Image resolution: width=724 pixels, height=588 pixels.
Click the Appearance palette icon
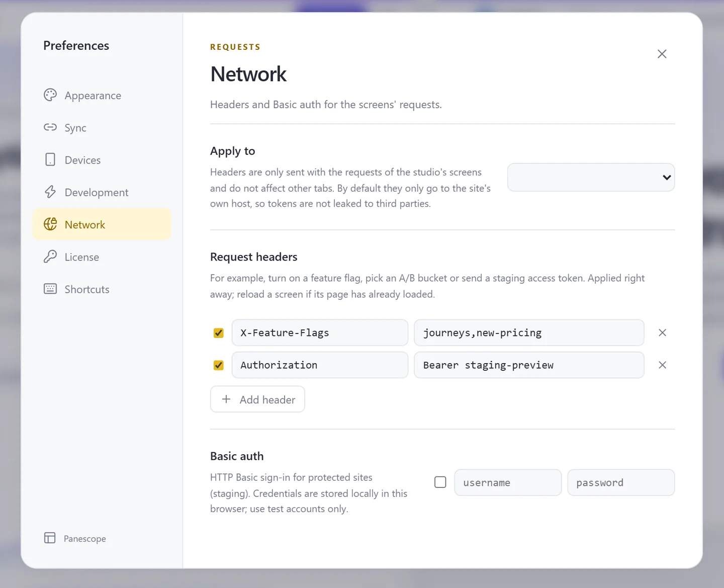(x=50, y=95)
